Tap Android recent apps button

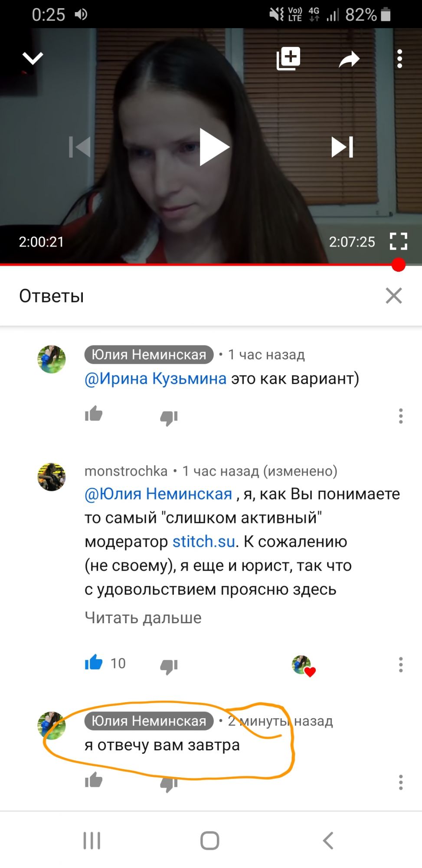[x=92, y=841]
